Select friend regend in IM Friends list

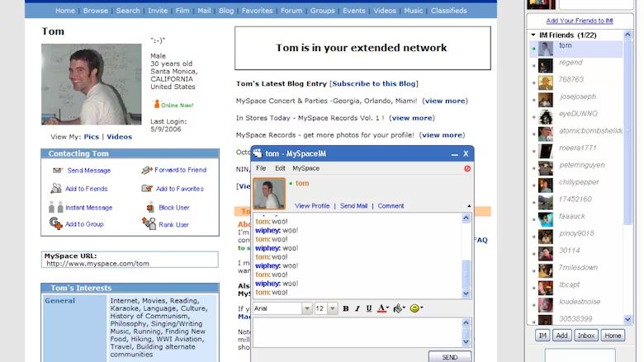[x=576, y=66]
